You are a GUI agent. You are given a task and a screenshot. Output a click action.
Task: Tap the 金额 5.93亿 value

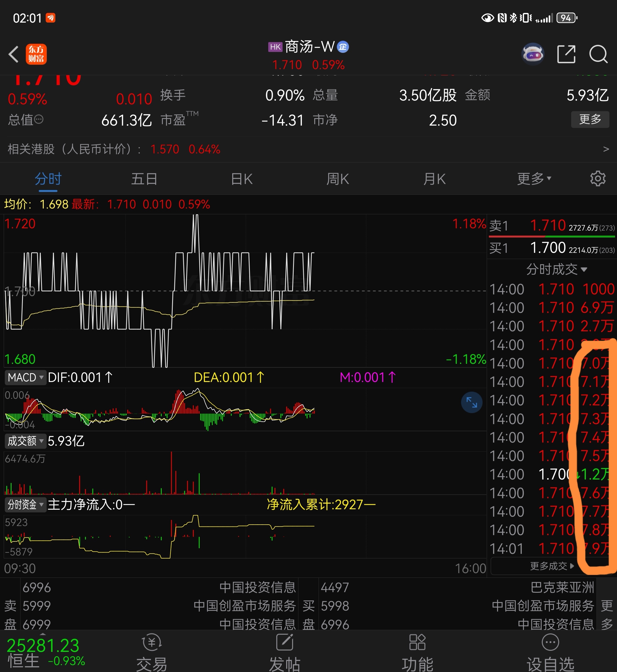pos(588,95)
